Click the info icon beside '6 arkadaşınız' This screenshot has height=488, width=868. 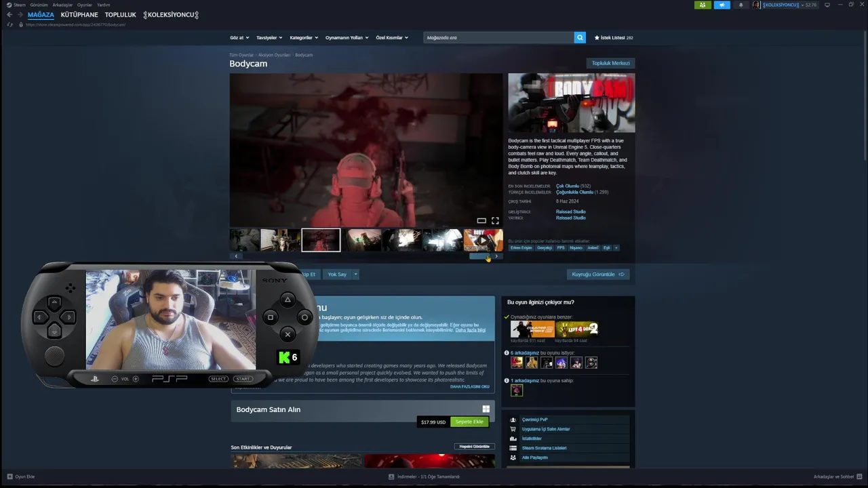coord(507,353)
